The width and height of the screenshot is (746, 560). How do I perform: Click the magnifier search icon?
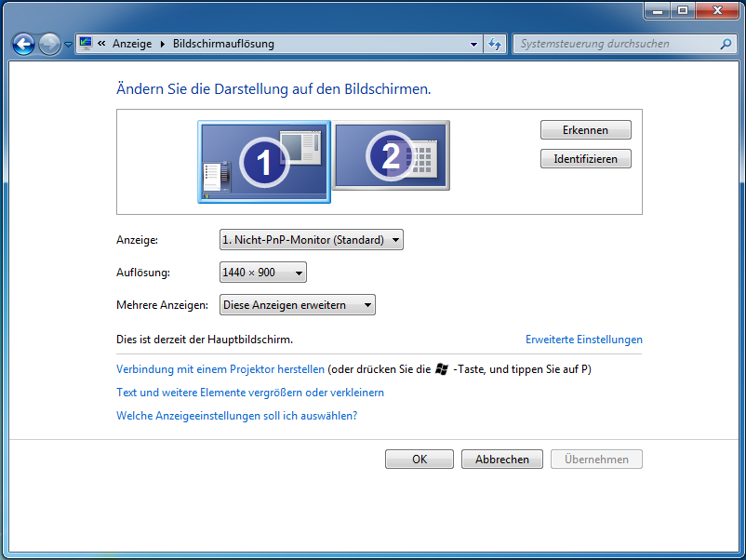tap(726, 44)
